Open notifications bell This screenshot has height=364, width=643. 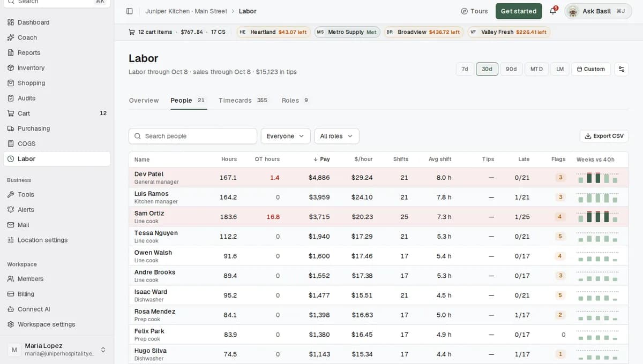click(553, 11)
